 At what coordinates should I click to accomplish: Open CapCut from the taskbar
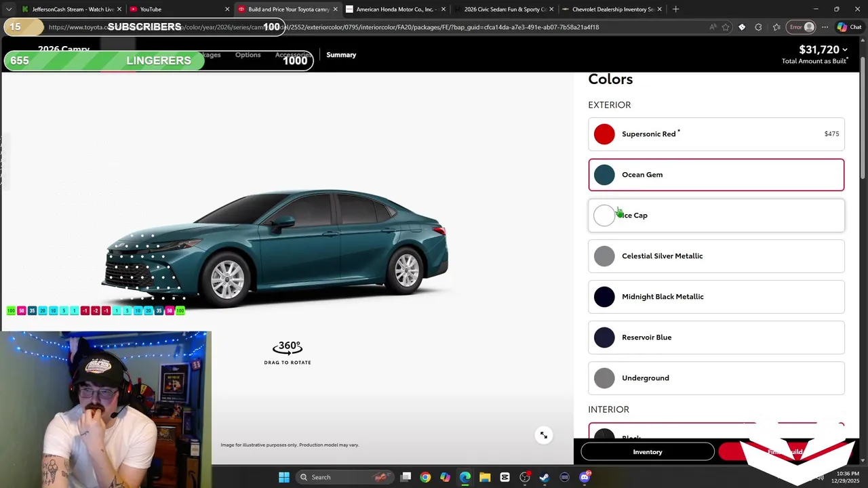point(505,477)
